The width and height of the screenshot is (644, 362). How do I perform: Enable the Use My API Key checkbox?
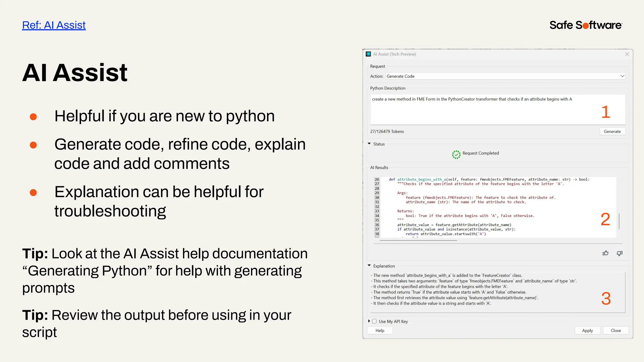[x=374, y=321]
